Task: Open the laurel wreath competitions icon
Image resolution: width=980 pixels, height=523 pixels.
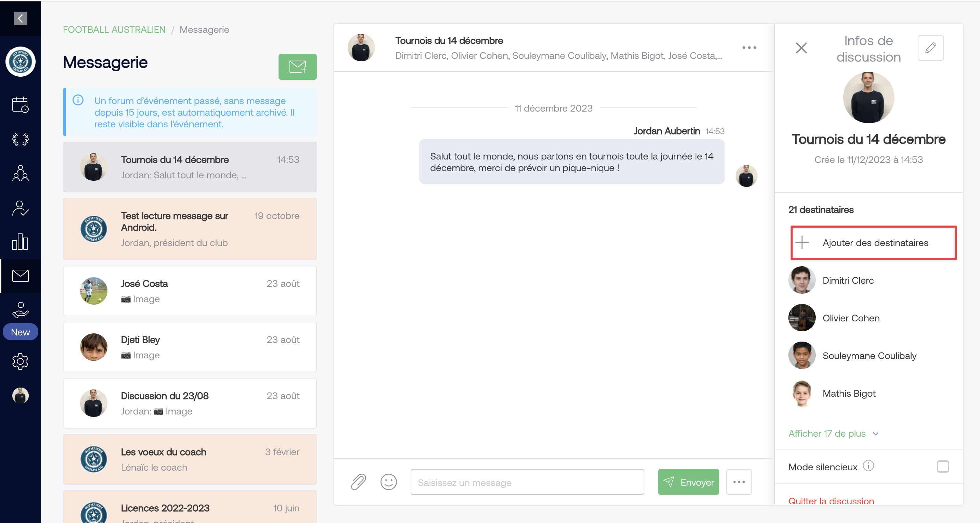Action: (20, 139)
